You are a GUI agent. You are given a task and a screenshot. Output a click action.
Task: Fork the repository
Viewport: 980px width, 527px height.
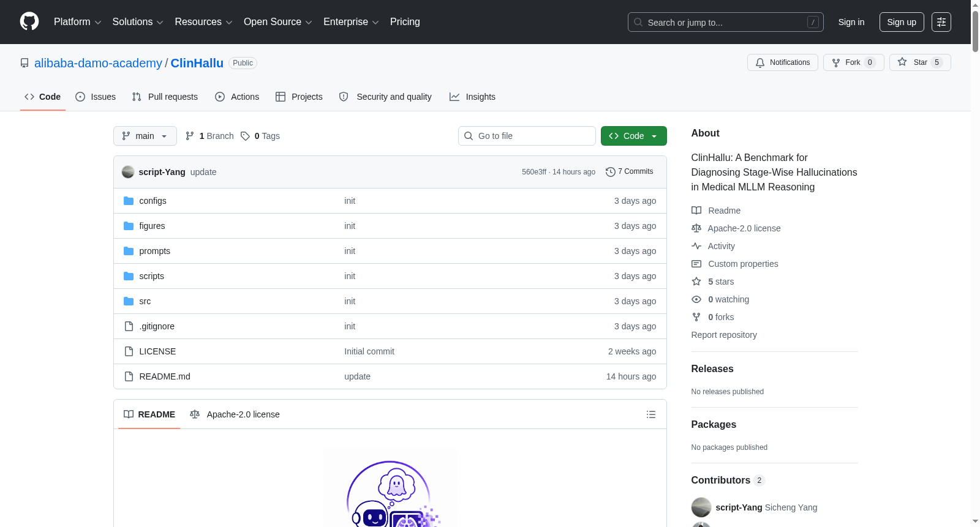pos(854,62)
